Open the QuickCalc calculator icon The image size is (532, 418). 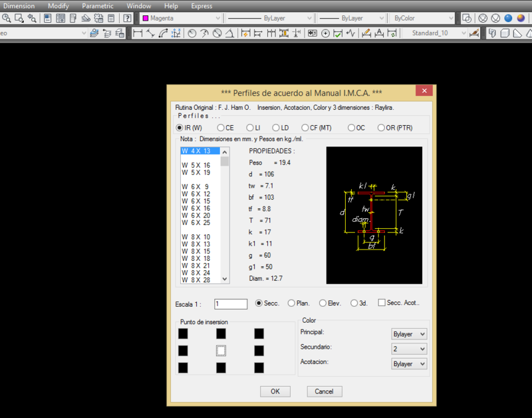111,19
